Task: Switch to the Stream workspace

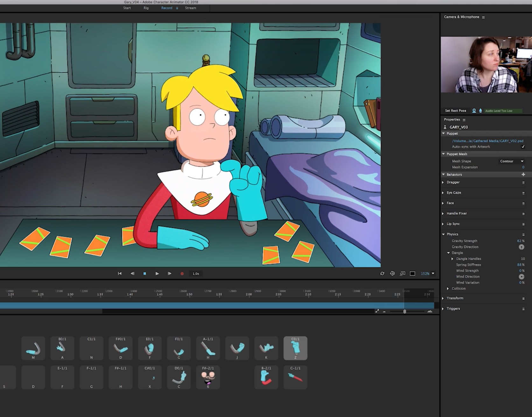Action: pos(191,8)
